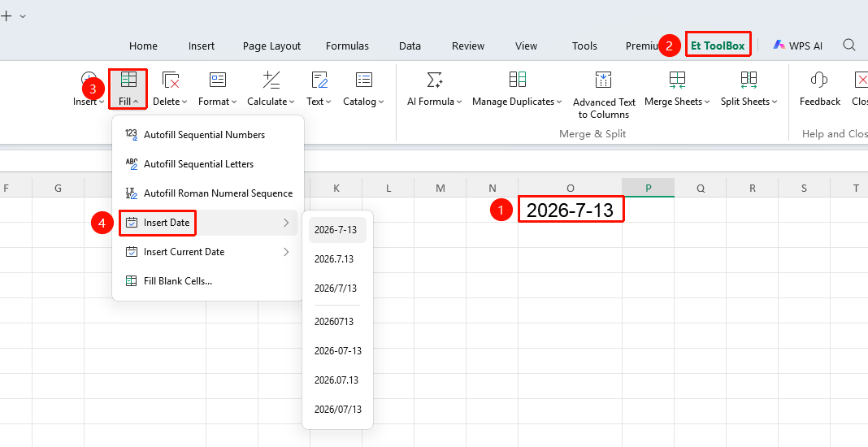Select date format 2026.7.13

tap(337, 259)
